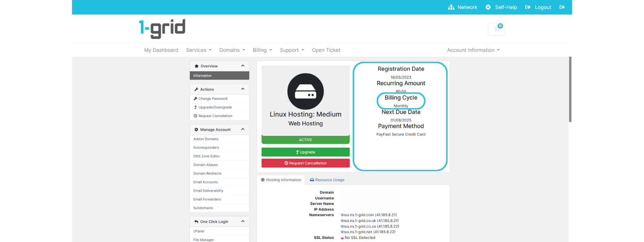Click the shopping cart icon
Image resolution: width=644 pixels, height=242 pixels.
pyautogui.click(x=496, y=29)
